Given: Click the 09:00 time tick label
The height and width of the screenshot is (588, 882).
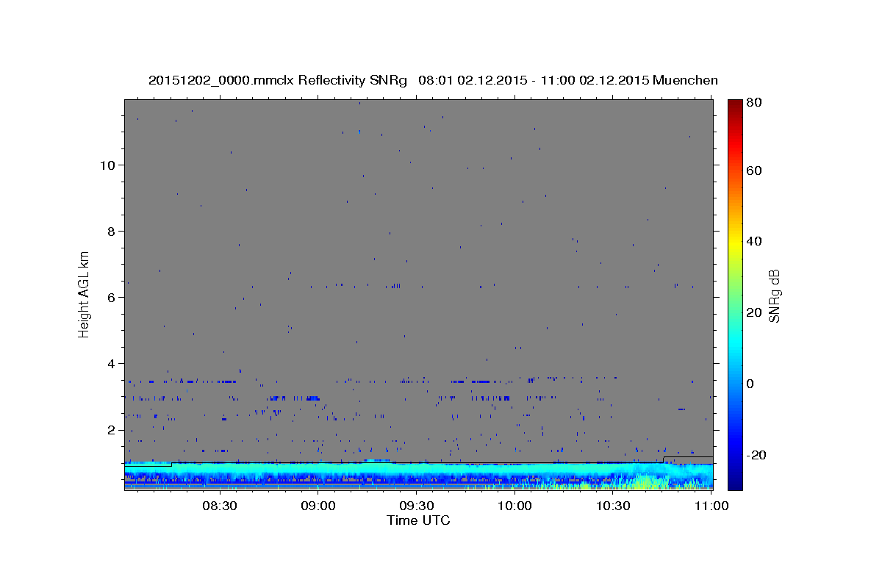Looking at the screenshot, I should (x=320, y=506).
